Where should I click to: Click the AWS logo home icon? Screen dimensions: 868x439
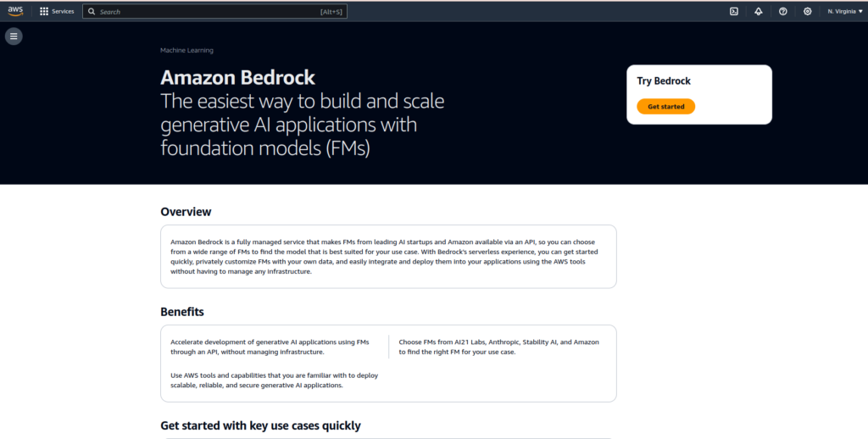(15, 11)
